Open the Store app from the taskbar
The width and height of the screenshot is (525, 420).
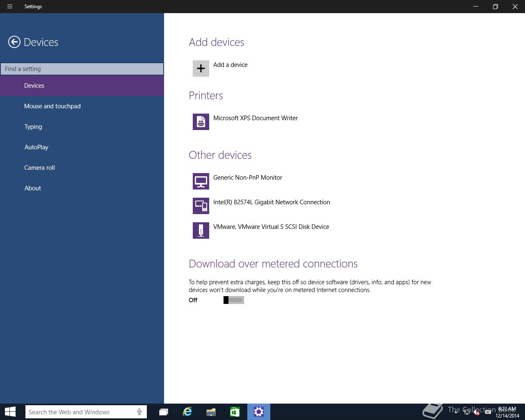[235, 412]
